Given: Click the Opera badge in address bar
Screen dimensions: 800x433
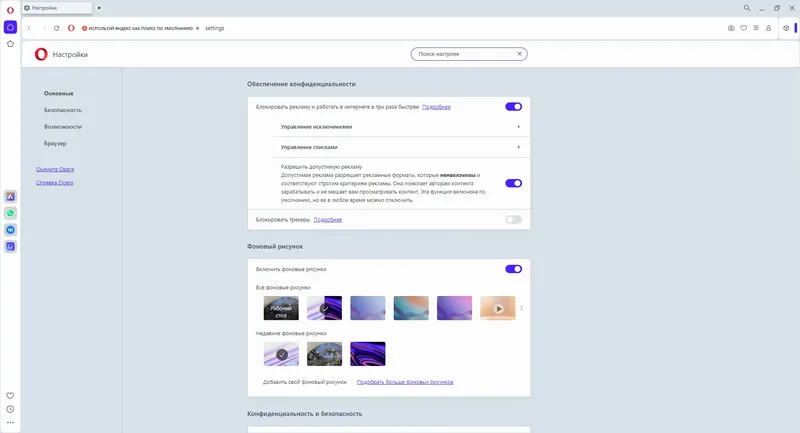Looking at the screenshot, I should coord(71,28).
